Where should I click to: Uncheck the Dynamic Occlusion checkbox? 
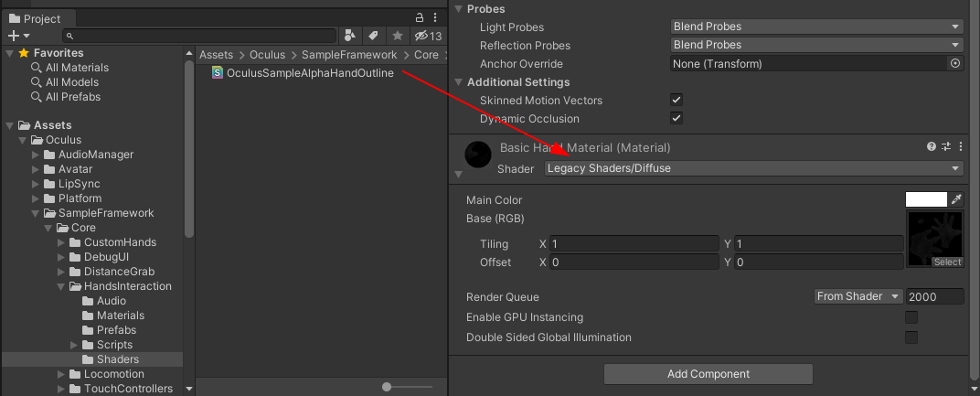tap(676, 119)
